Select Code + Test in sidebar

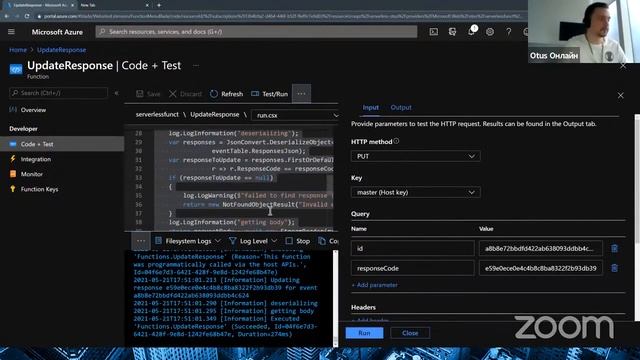click(x=62, y=144)
